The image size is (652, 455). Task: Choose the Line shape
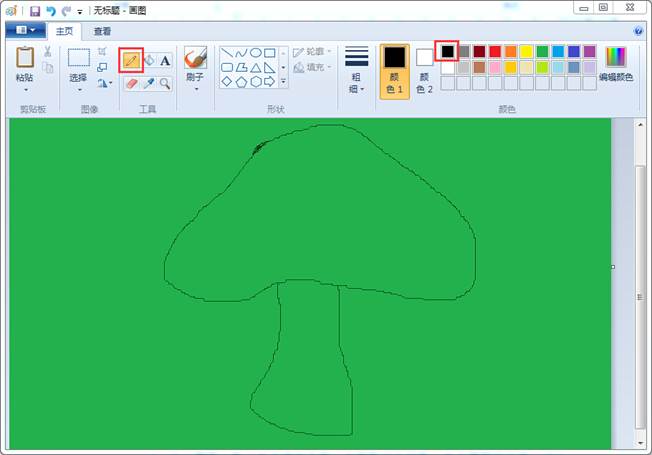tap(227, 53)
